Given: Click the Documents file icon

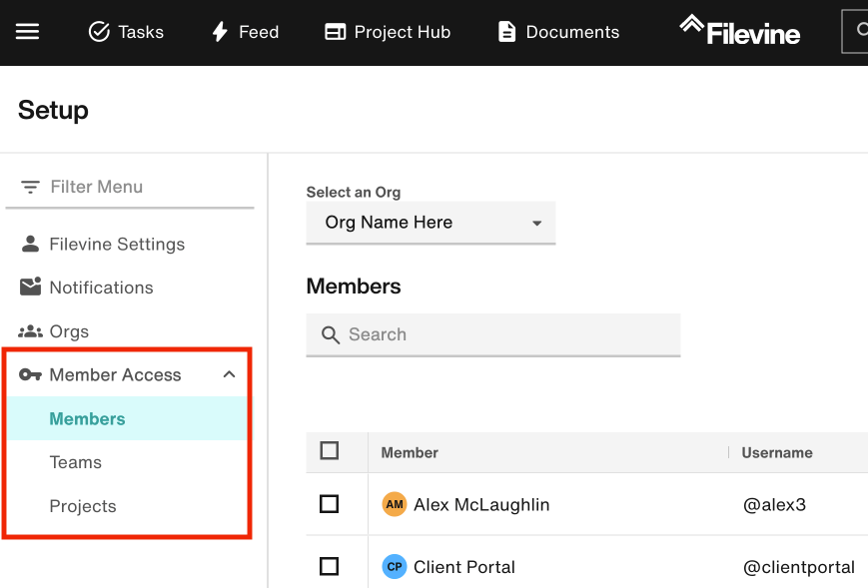Looking at the screenshot, I should pos(506,32).
